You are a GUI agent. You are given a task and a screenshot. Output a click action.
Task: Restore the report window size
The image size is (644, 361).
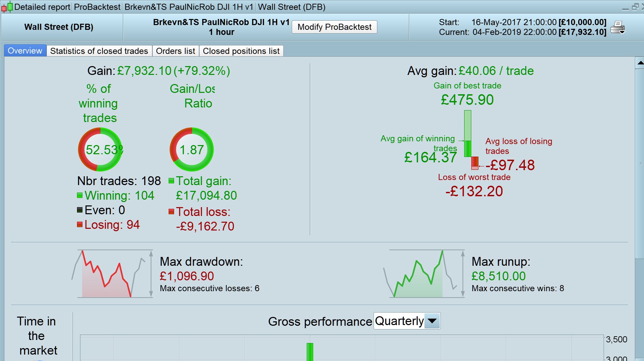(635, 7)
